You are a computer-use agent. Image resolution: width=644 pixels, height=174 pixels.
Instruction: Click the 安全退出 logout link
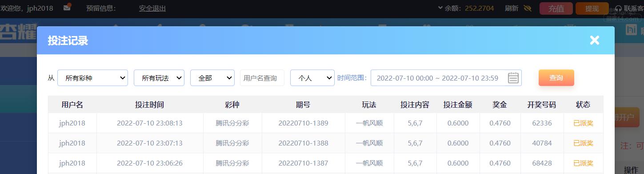pos(152,8)
